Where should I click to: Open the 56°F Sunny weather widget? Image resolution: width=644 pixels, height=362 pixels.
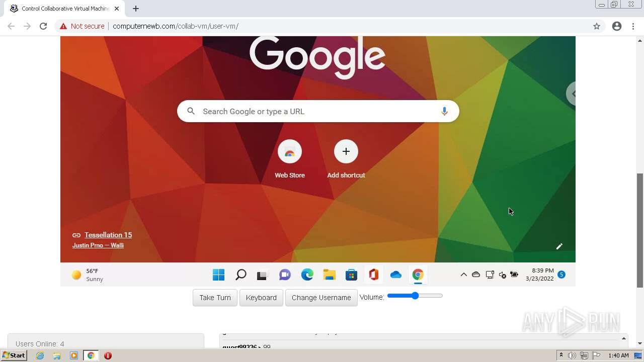point(88,275)
